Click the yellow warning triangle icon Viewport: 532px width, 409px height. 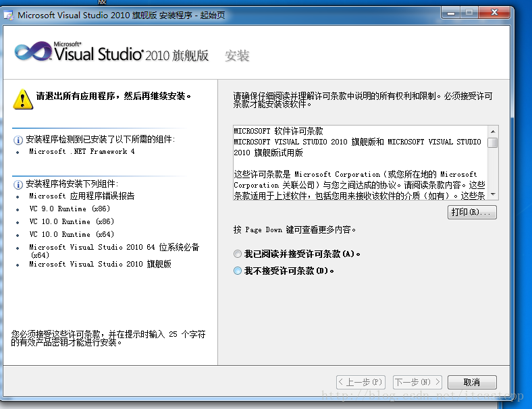(x=23, y=99)
